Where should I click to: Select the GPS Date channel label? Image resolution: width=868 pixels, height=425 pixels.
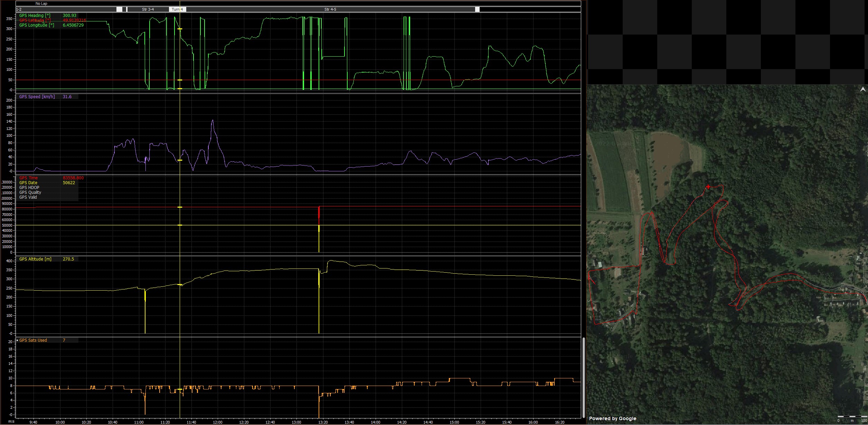(x=29, y=182)
